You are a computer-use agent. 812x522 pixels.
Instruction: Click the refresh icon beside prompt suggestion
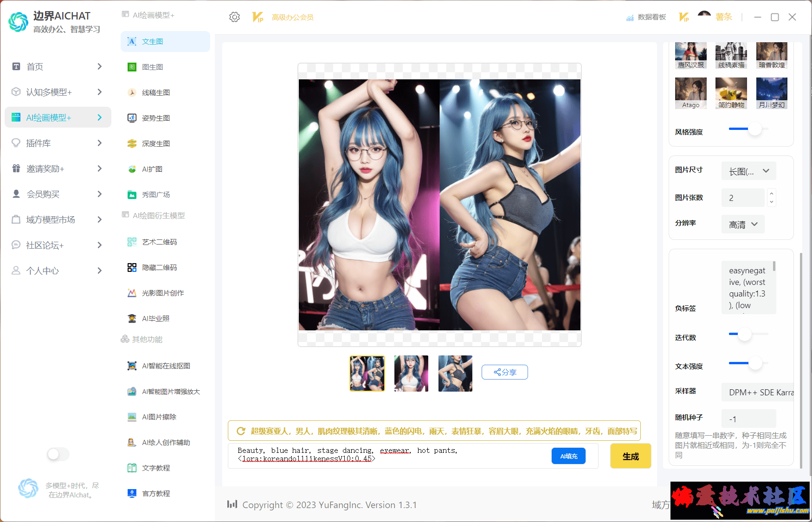tap(241, 431)
